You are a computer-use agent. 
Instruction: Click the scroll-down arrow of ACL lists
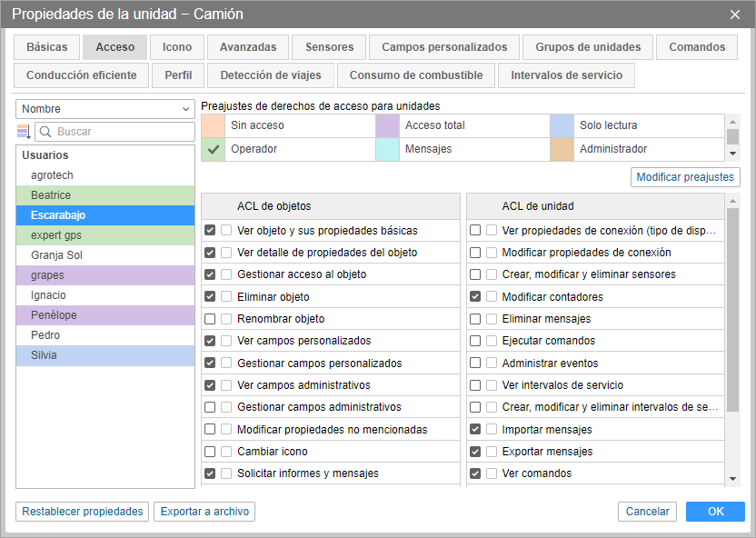[x=732, y=479]
